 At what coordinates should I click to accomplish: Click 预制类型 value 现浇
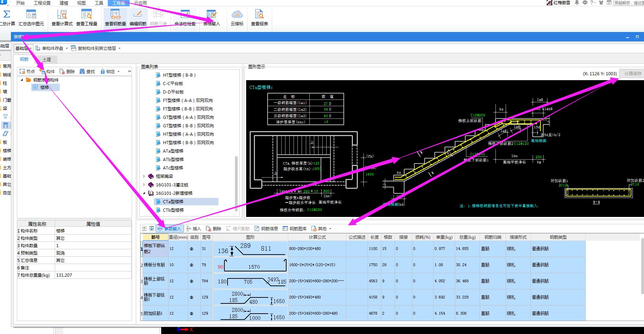coord(93,253)
